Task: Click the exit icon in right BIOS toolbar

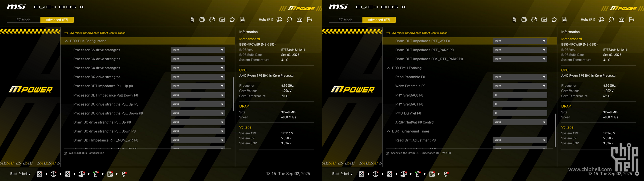Action: 632,20
